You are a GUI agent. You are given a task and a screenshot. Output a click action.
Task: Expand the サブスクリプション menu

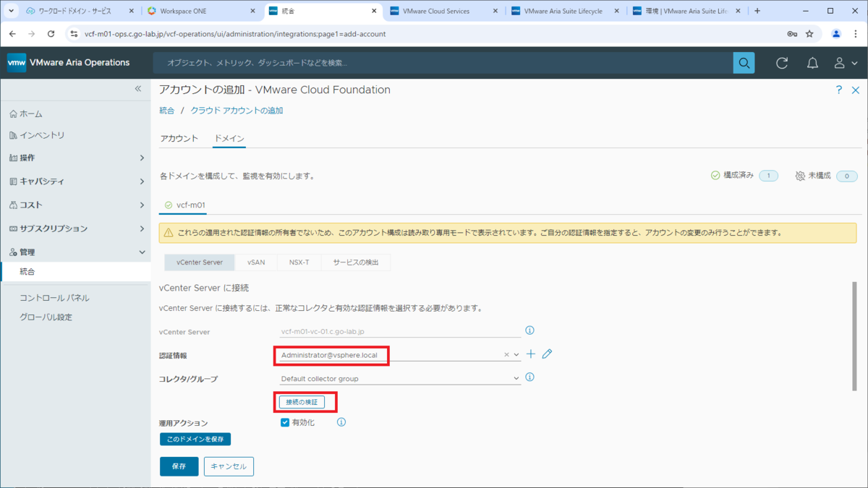75,228
